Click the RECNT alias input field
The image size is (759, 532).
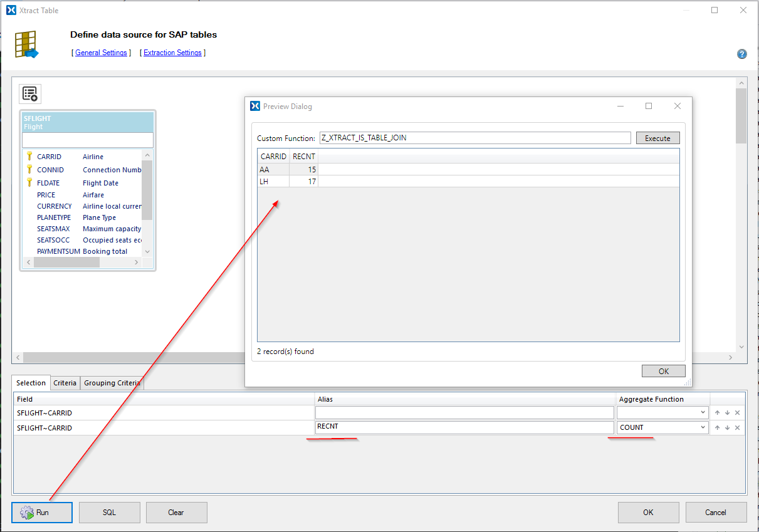[464, 427]
